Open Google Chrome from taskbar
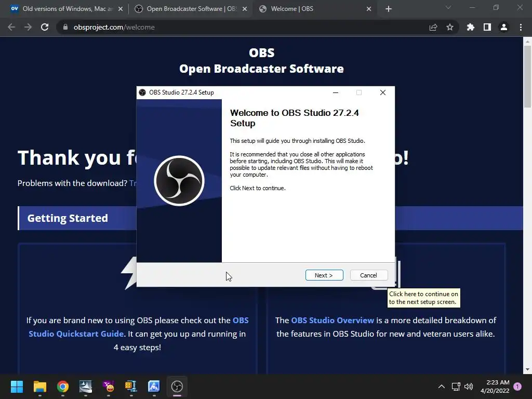This screenshot has width=532, height=399. [63, 387]
